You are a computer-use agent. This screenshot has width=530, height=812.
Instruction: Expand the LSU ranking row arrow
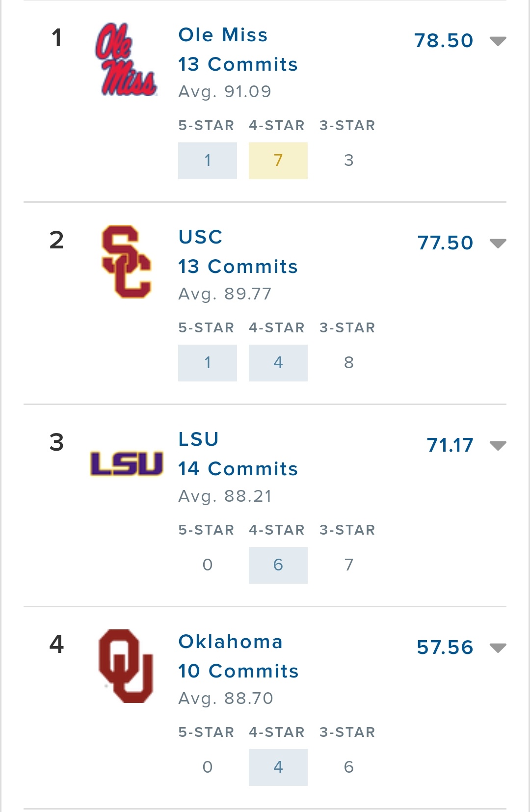point(498,446)
